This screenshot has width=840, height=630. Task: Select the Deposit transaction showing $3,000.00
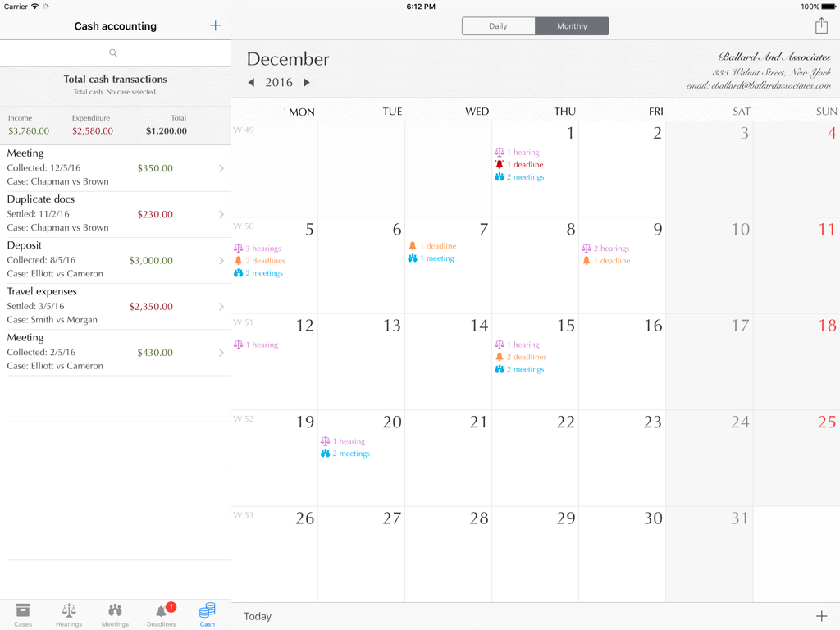tap(115, 260)
